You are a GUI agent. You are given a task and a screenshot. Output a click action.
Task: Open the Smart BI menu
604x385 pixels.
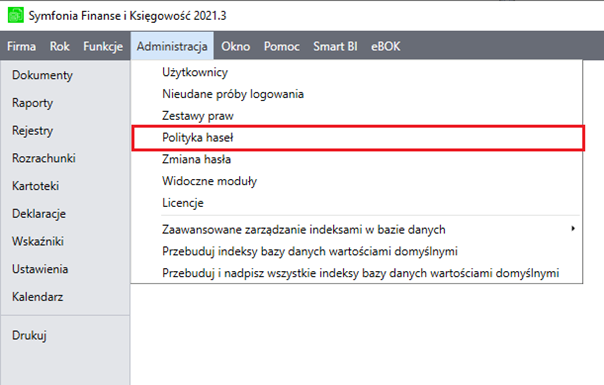(x=335, y=46)
